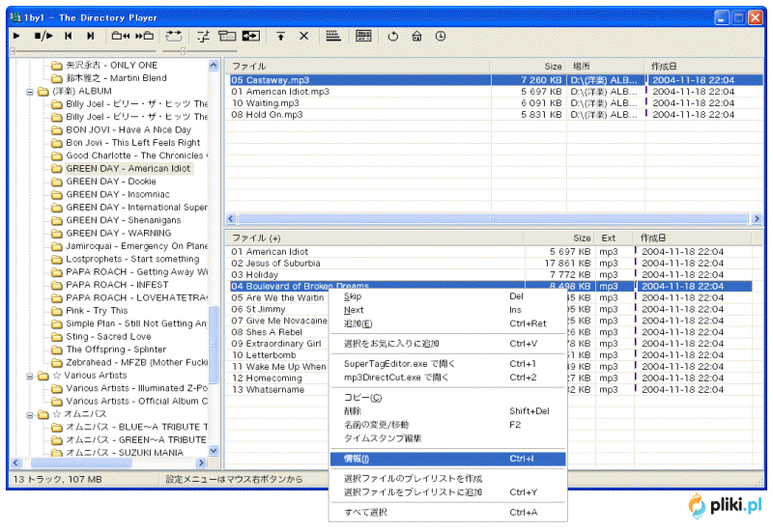Select 13 Whatsername in file list

pyautogui.click(x=268, y=390)
